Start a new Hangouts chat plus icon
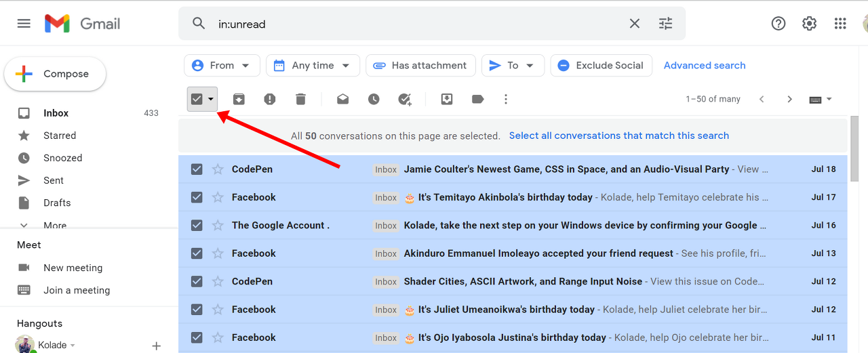 click(157, 346)
